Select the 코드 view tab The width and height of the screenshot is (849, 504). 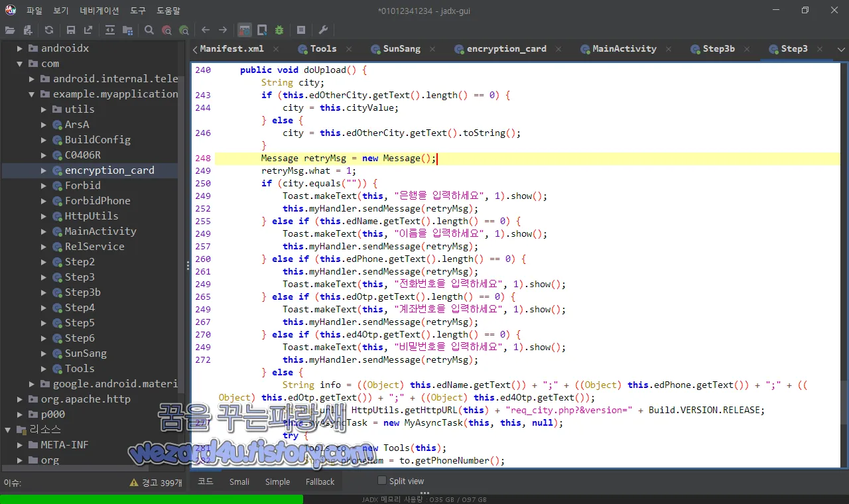pyautogui.click(x=206, y=481)
